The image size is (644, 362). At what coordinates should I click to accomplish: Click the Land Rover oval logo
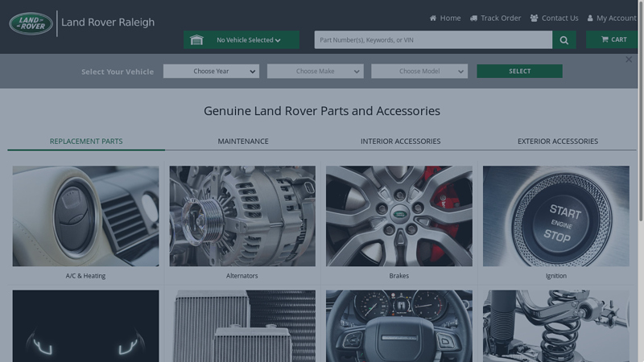click(x=31, y=24)
